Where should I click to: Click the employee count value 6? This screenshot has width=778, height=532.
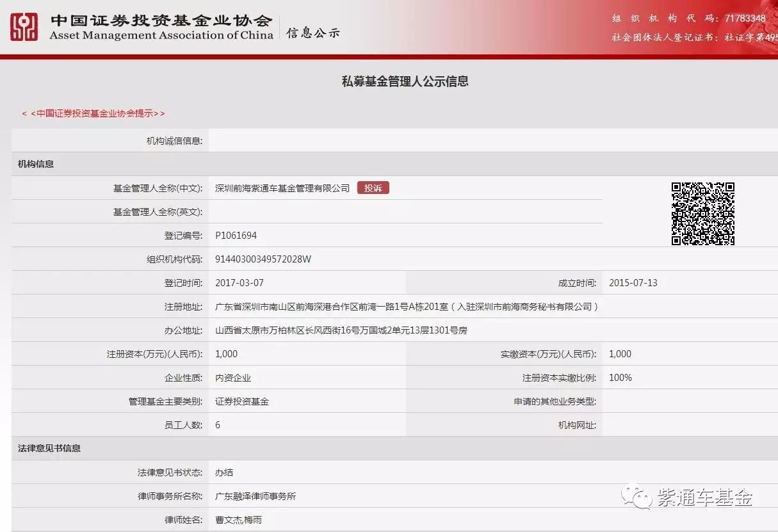pos(218,425)
